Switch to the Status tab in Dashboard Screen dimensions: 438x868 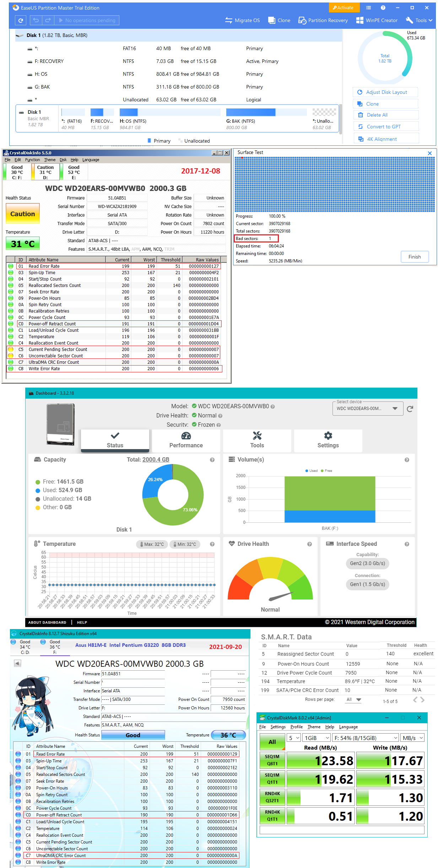[115, 440]
